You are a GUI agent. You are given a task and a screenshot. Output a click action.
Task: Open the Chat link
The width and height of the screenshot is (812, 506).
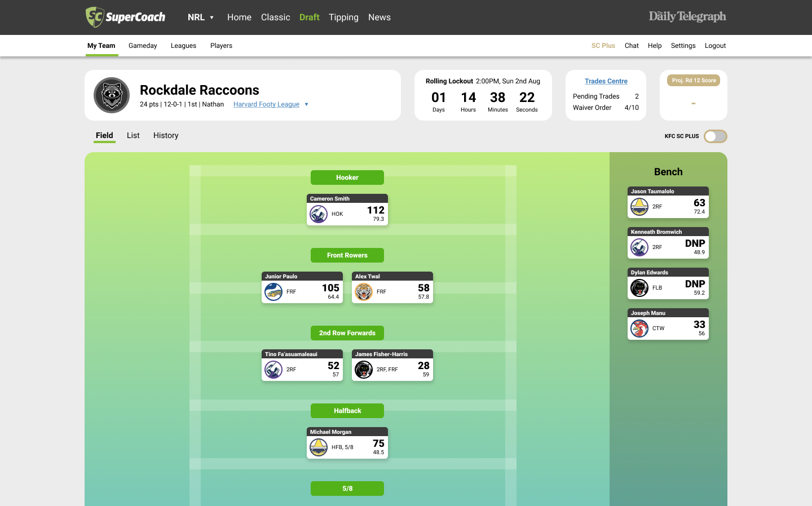click(x=632, y=46)
